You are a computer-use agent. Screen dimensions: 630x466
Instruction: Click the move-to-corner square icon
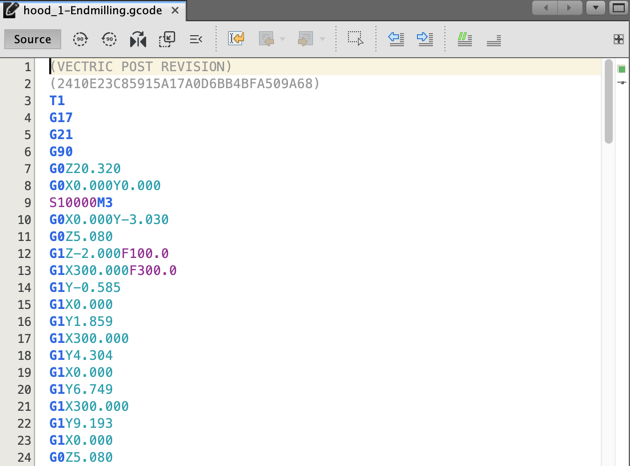tap(167, 39)
